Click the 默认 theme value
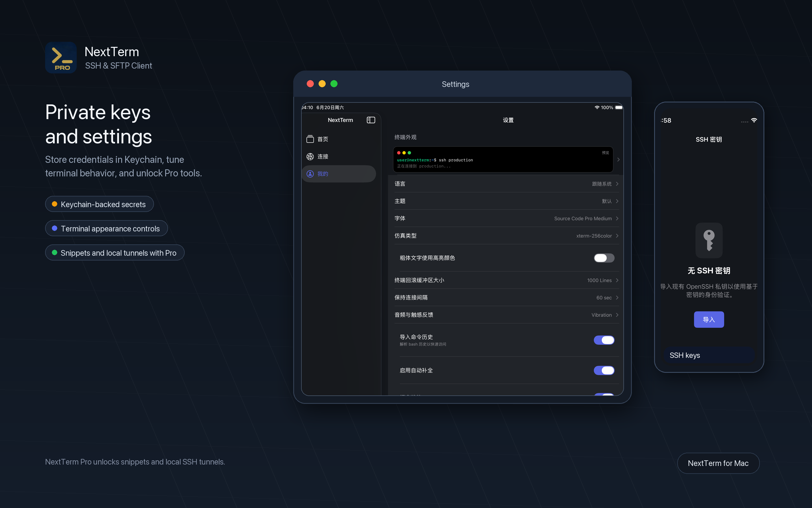The image size is (812, 508). [x=607, y=201]
